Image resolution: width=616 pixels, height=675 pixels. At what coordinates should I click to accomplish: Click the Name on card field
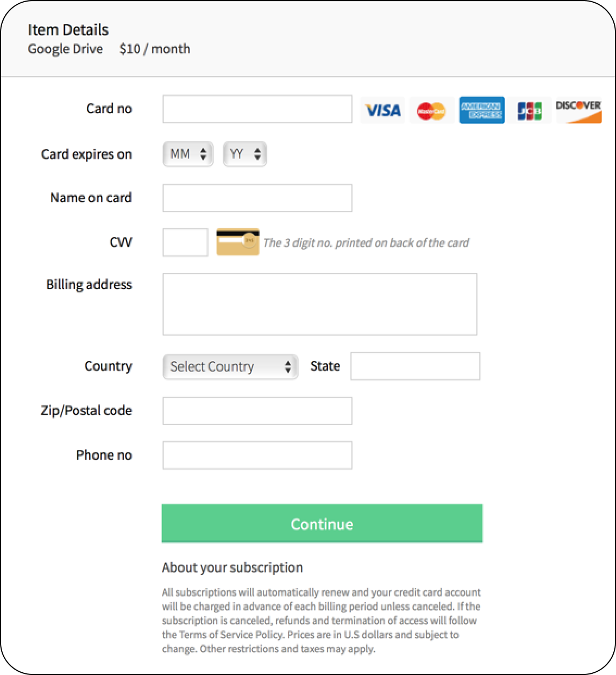click(257, 198)
